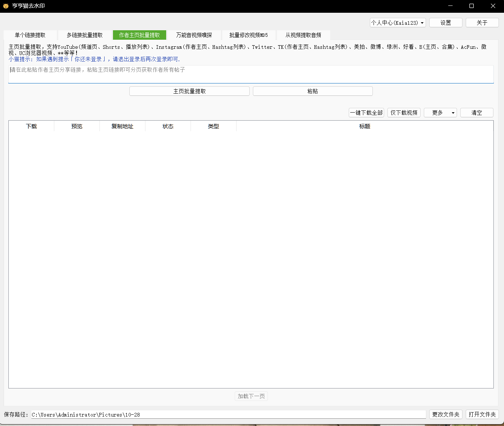Viewport: 504px width, 426px height.
Task: Open save folder via 打开文件夹
Action: pyautogui.click(x=482, y=414)
